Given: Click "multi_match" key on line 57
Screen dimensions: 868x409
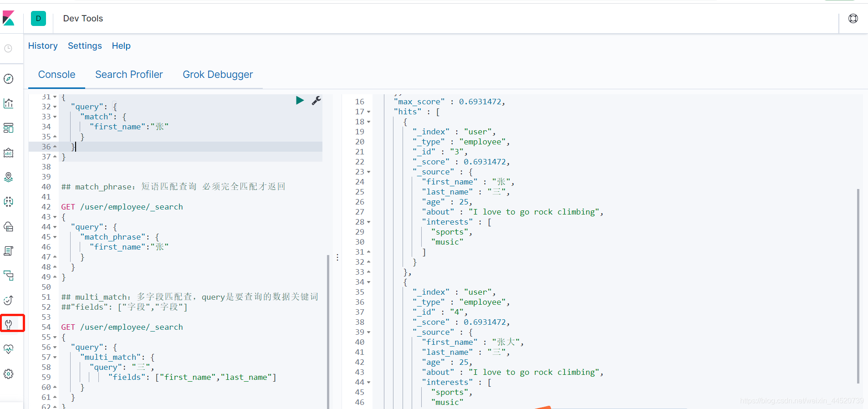Looking at the screenshot, I should click(x=110, y=357).
